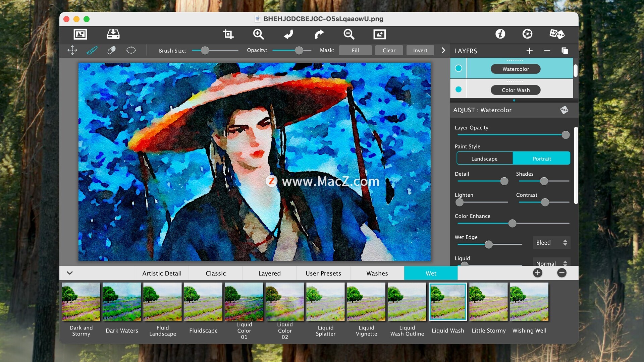This screenshot has width=644, height=362.
Task: Select the Color Wash layer button
Action: tap(516, 90)
